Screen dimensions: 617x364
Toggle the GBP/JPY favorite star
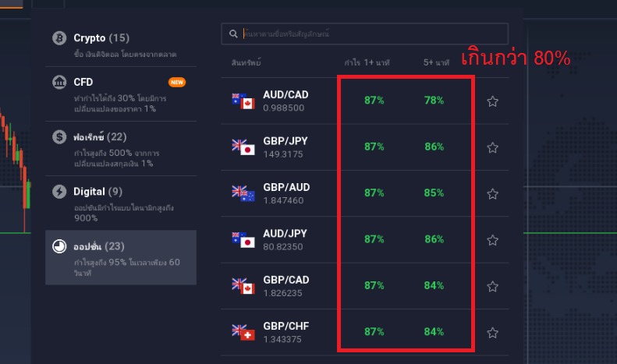493,148
